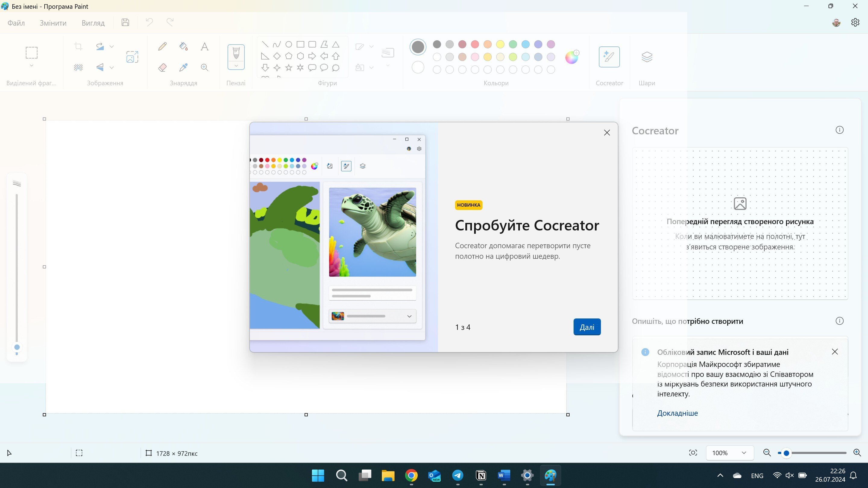868x488 pixels.
Task: Expand the shape outline dropdown
Action: pos(371,46)
